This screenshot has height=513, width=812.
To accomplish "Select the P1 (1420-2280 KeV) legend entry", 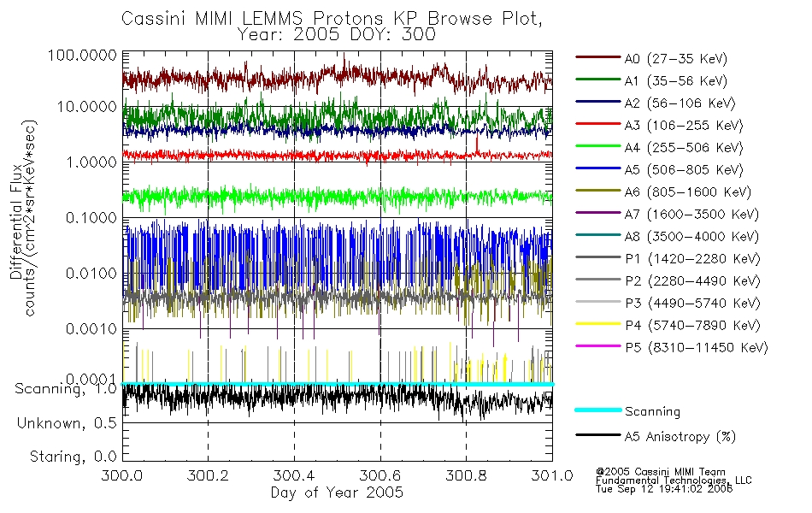I will [668, 258].
